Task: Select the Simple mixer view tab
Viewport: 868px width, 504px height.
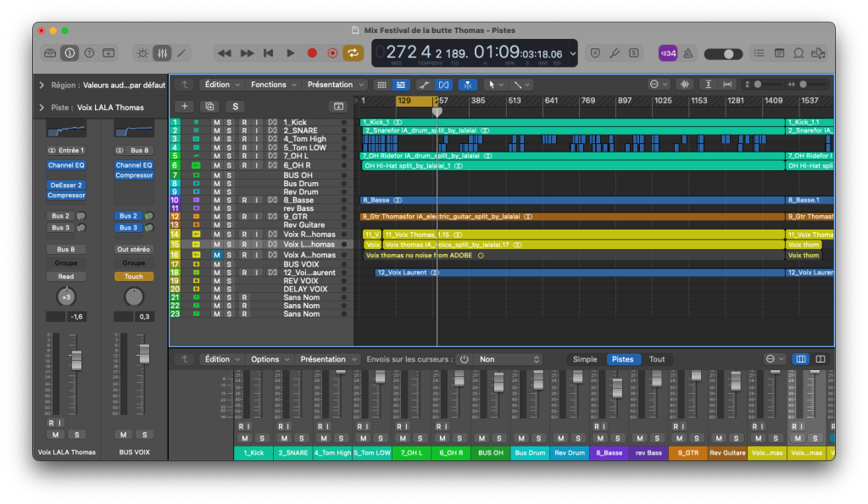Action: (x=585, y=359)
